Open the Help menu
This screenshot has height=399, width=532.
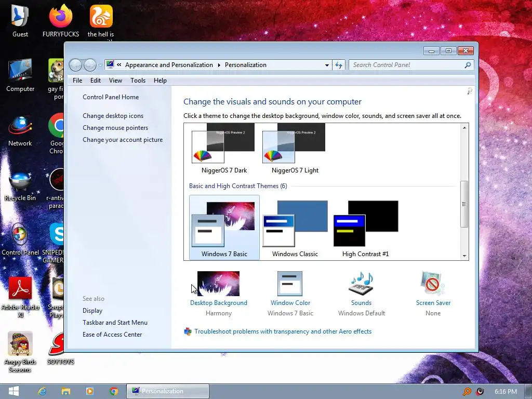(160, 81)
